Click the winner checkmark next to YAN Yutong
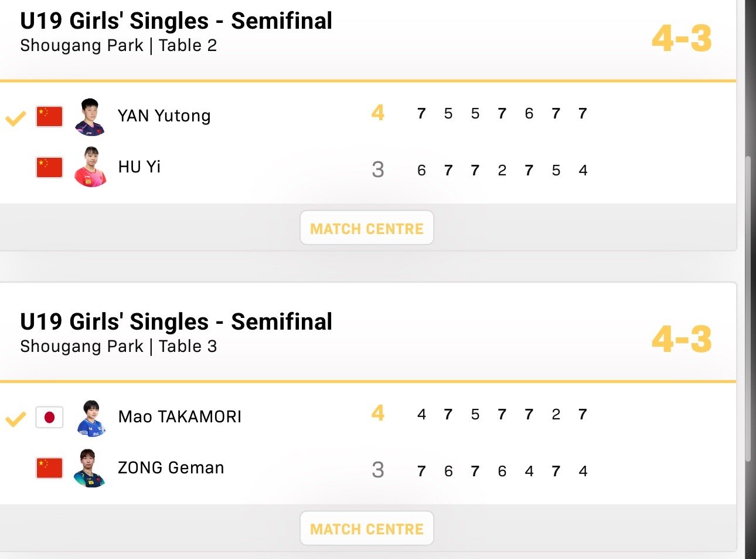 tap(16, 118)
